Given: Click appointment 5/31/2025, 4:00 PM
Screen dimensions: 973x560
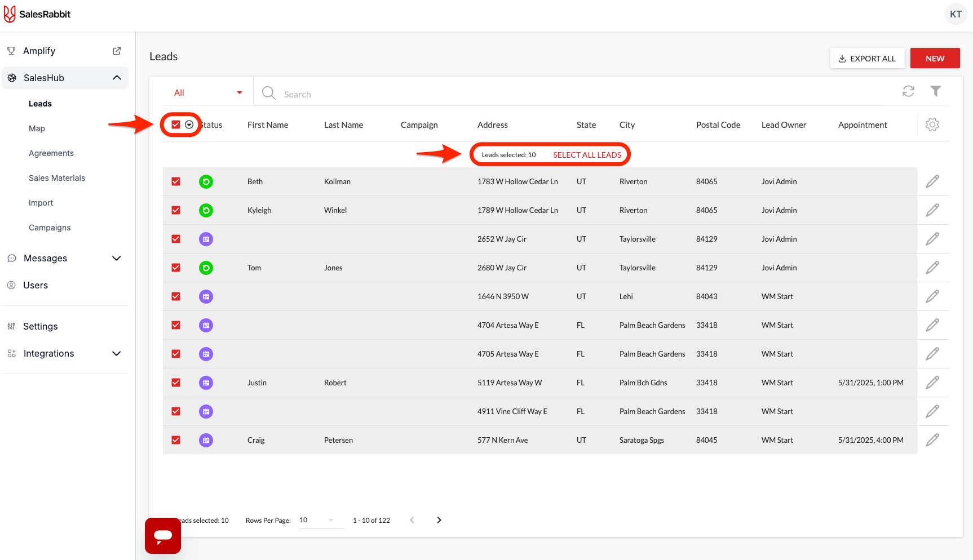Looking at the screenshot, I should 870,440.
